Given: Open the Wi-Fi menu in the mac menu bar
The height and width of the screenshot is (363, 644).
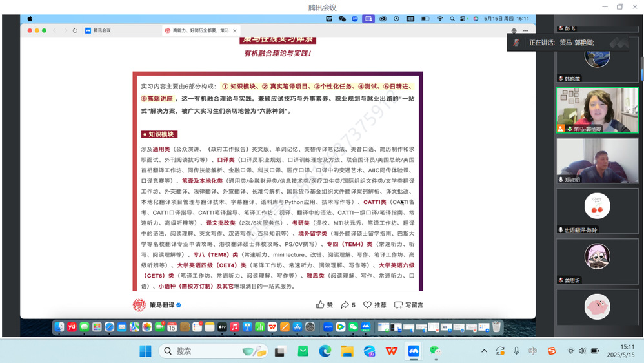Looking at the screenshot, I should 440,19.
